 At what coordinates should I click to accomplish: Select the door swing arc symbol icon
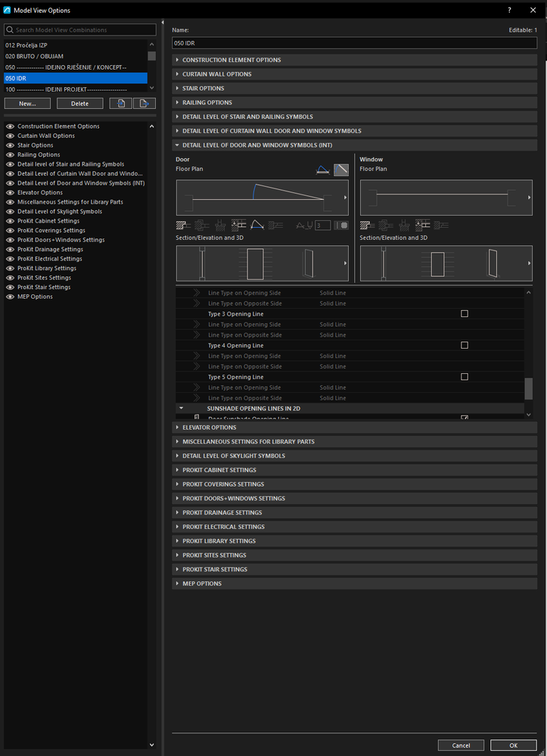pos(322,170)
